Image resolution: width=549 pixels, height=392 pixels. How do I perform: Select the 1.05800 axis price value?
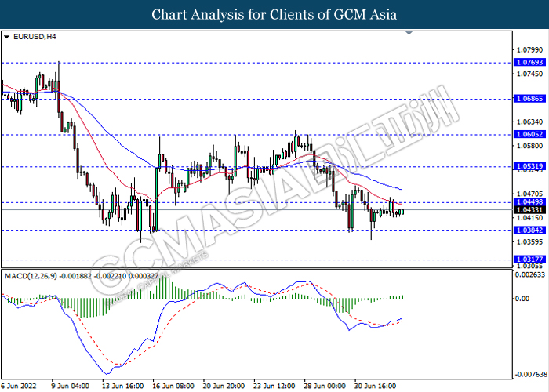click(x=529, y=146)
